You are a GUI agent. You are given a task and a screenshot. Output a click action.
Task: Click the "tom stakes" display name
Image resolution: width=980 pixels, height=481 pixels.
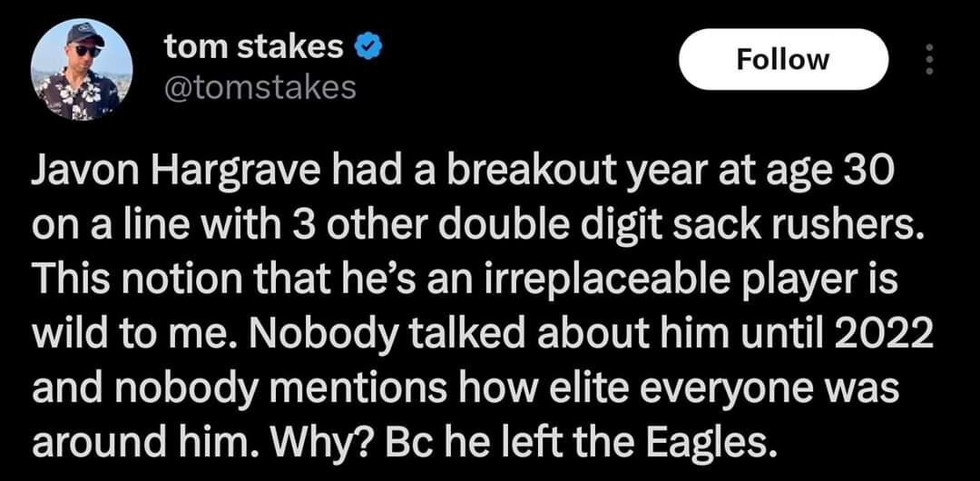point(254,47)
